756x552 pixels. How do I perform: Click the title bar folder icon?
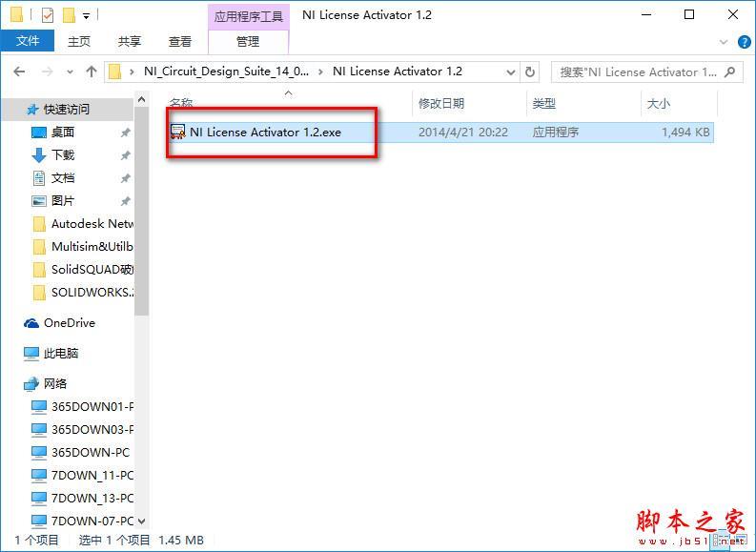click(x=16, y=15)
